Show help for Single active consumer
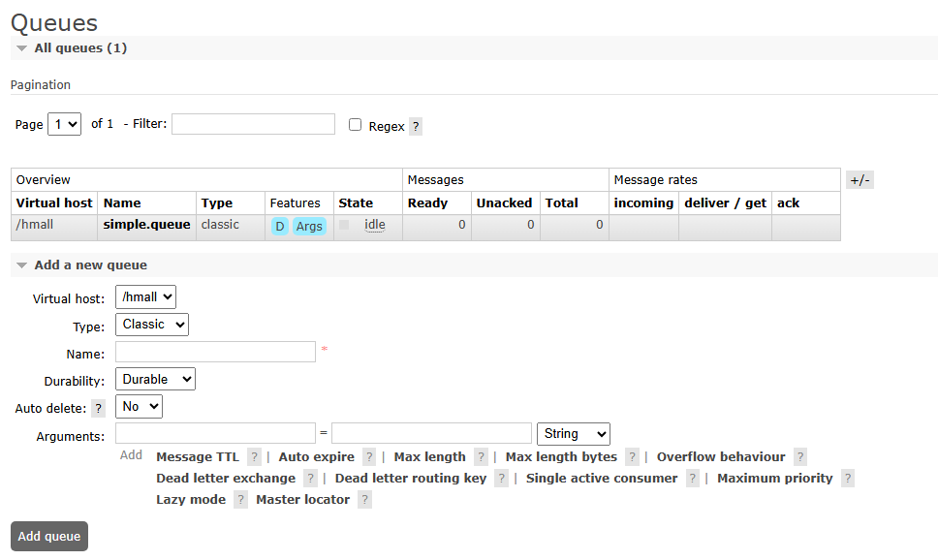 [x=692, y=479]
